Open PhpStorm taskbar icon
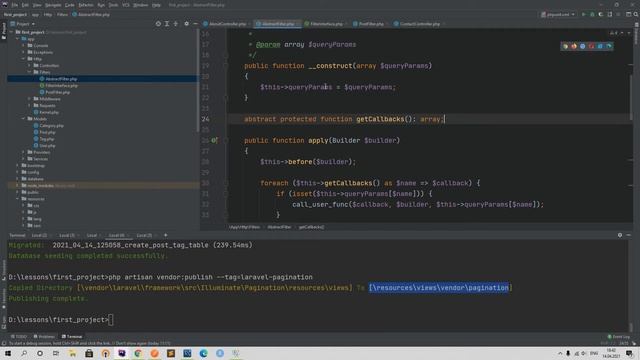 [x=122, y=353]
